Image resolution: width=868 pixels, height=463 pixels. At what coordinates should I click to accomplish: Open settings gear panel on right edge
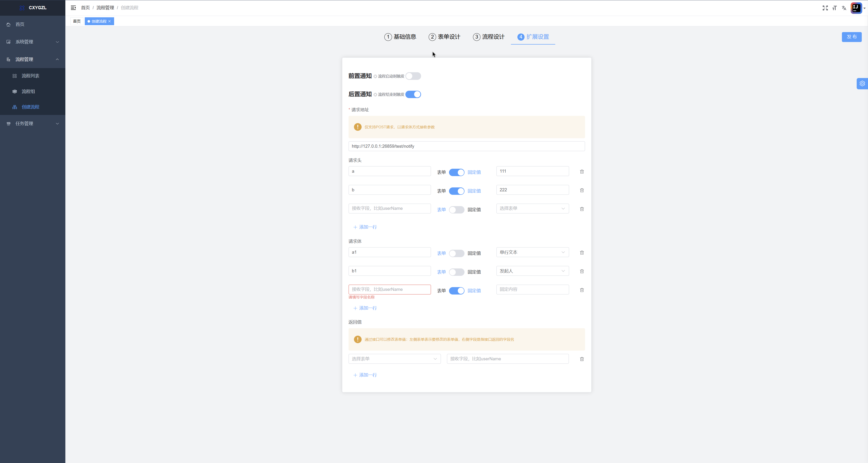(862, 84)
